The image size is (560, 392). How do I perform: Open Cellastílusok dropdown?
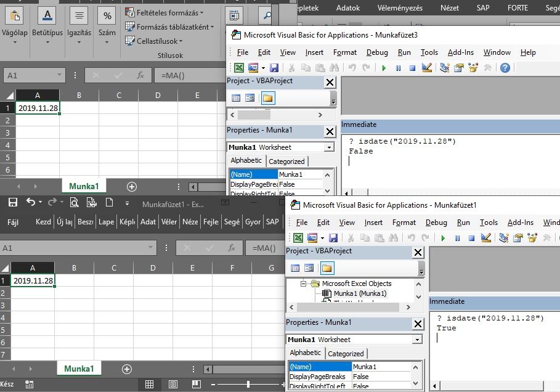point(154,41)
